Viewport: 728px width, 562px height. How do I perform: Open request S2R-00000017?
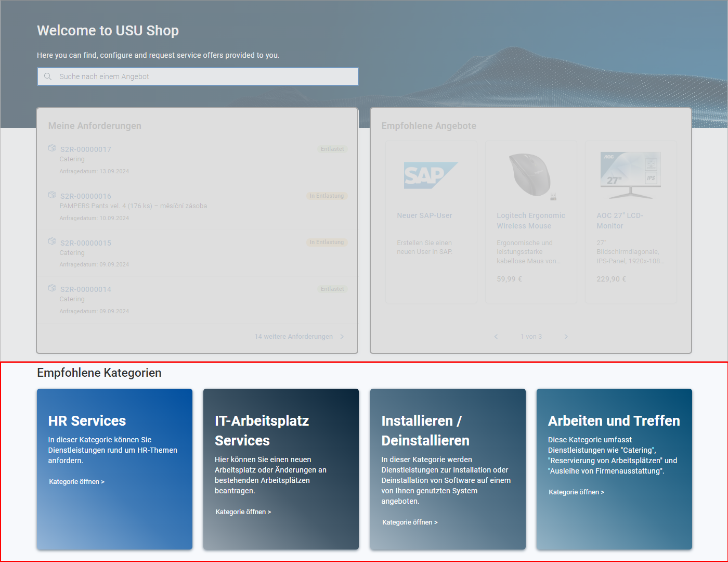click(x=86, y=149)
